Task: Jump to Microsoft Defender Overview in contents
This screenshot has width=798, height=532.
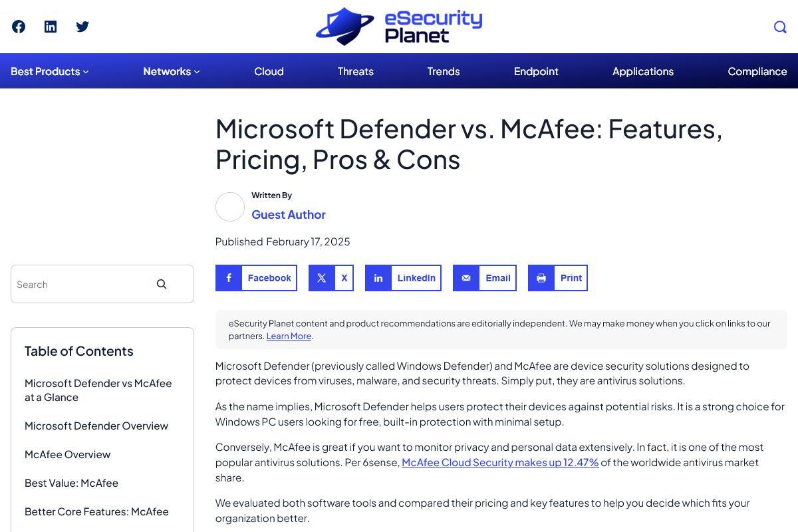Action: [96, 426]
